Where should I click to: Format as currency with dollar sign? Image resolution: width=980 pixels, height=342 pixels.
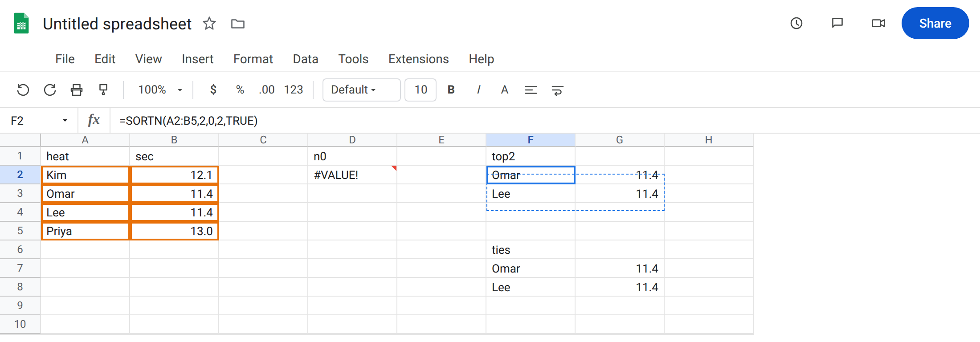coord(213,90)
